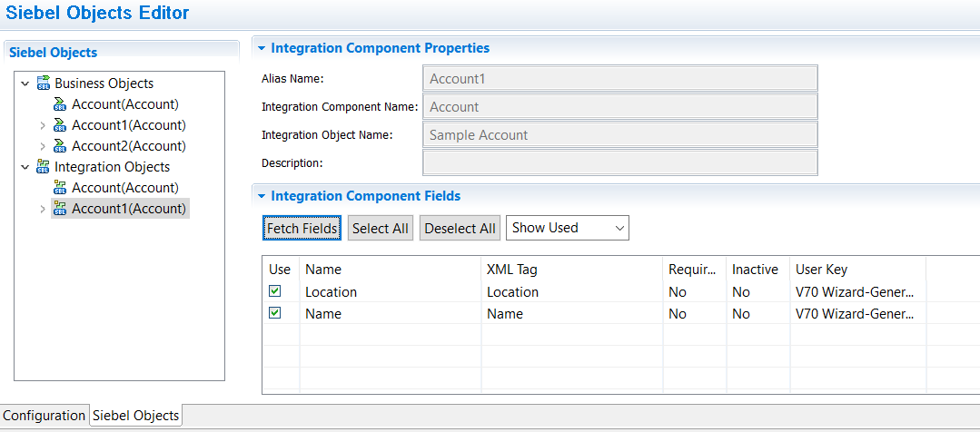The height and width of the screenshot is (432, 980).
Task: Click the Select All button
Action: tap(380, 229)
